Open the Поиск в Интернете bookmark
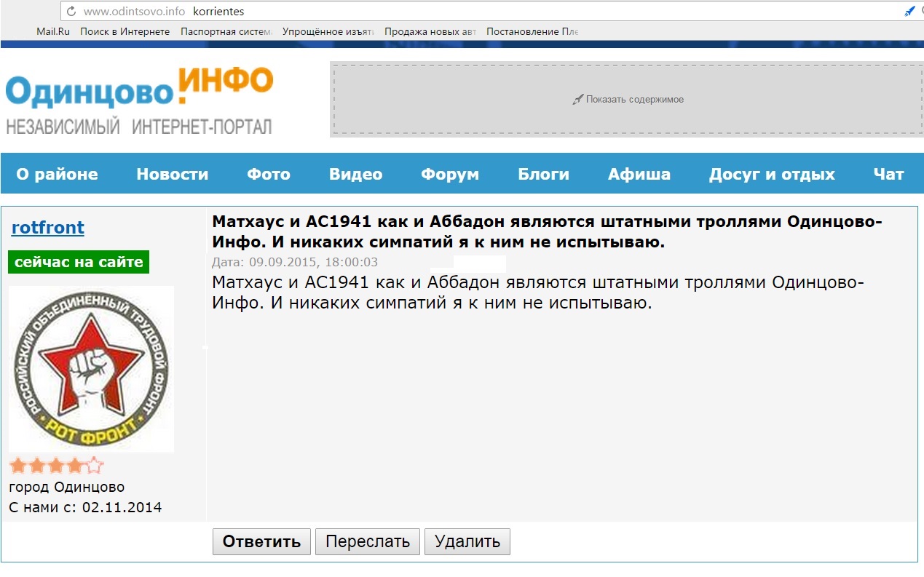This screenshot has width=924, height=577. 125,31
